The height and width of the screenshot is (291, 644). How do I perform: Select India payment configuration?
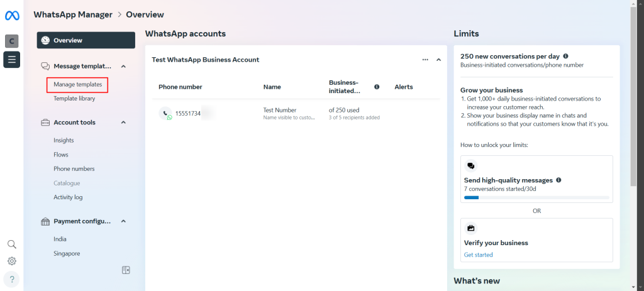[x=60, y=239]
